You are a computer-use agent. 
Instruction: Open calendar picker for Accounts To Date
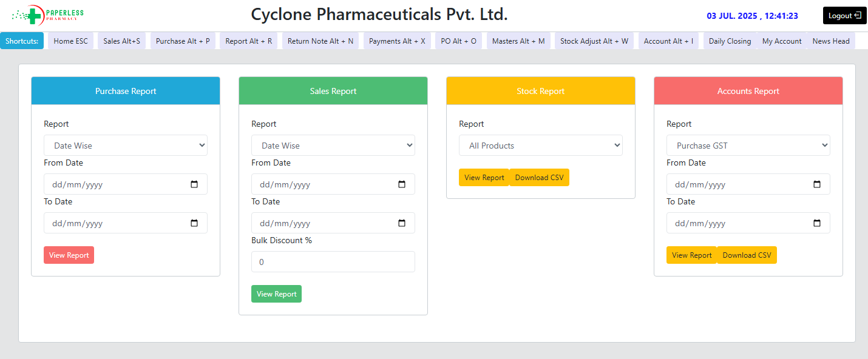point(817,223)
